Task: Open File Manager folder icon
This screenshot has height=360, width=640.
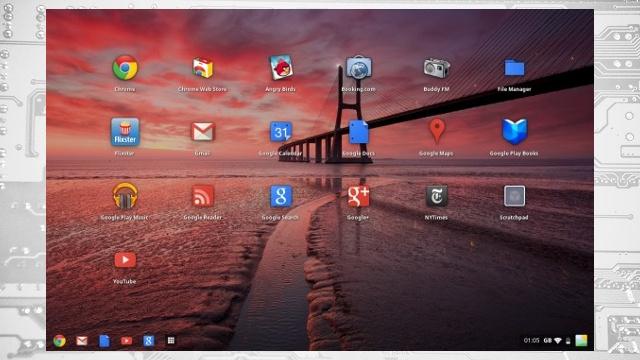Action: (x=514, y=68)
